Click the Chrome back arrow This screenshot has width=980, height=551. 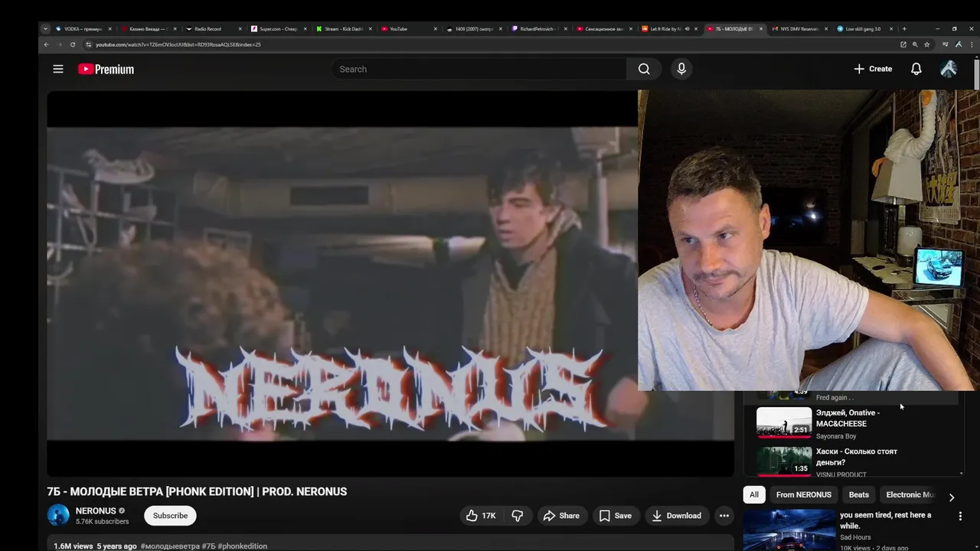click(46, 44)
